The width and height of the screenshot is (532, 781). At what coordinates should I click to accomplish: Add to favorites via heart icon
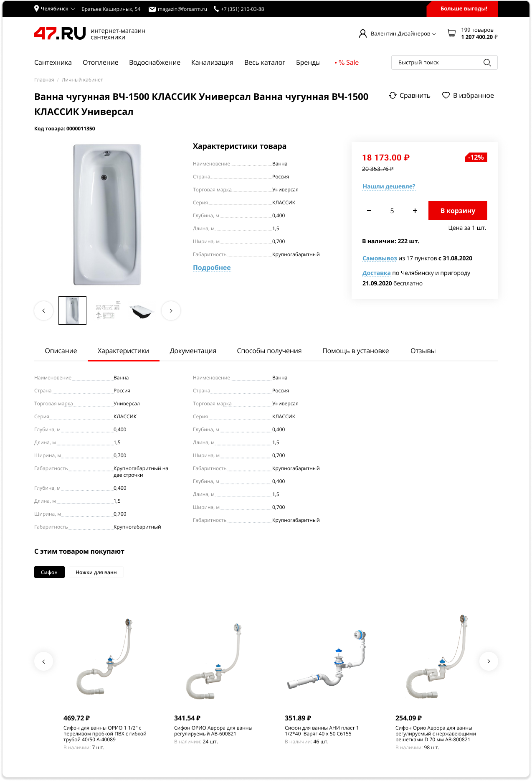coord(446,95)
